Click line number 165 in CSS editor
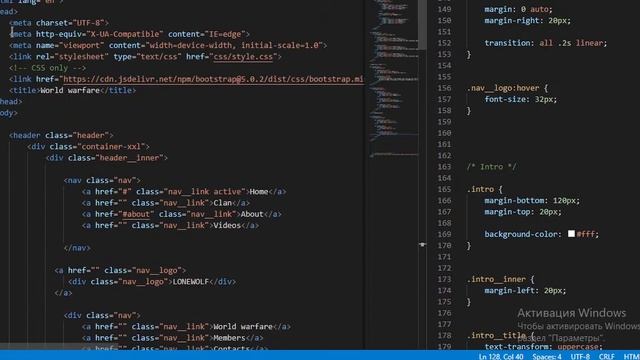This screenshot has height=360, width=640. pos(444,189)
